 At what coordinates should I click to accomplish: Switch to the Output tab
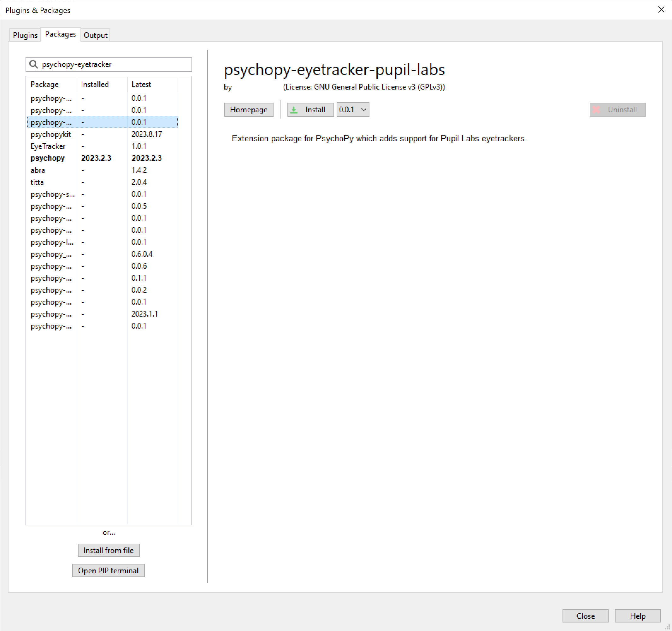click(95, 35)
